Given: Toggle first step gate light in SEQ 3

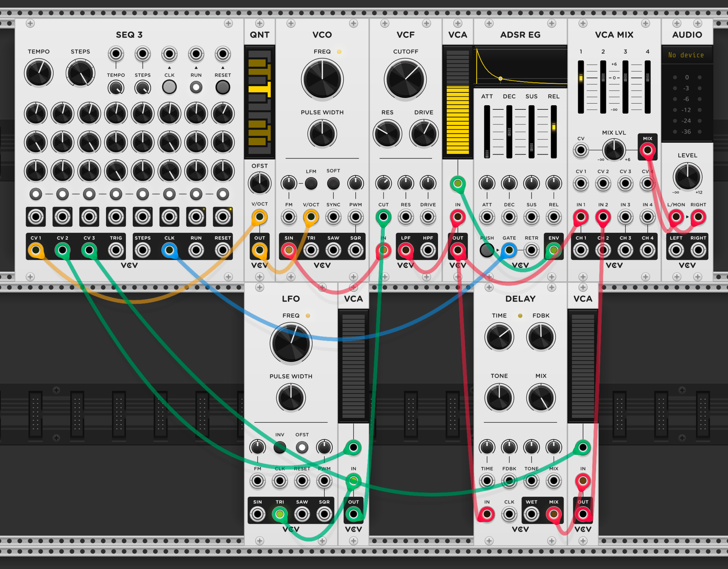Looking at the screenshot, I should pyautogui.click(x=36, y=194).
